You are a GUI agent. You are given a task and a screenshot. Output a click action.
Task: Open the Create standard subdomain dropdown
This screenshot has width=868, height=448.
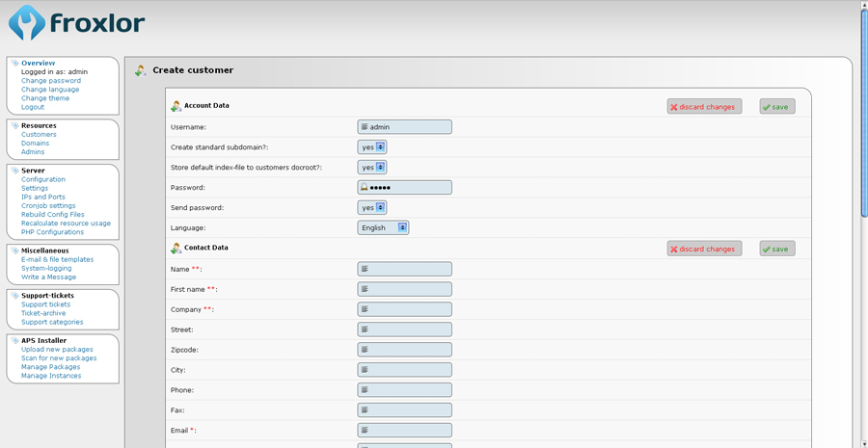coord(371,147)
